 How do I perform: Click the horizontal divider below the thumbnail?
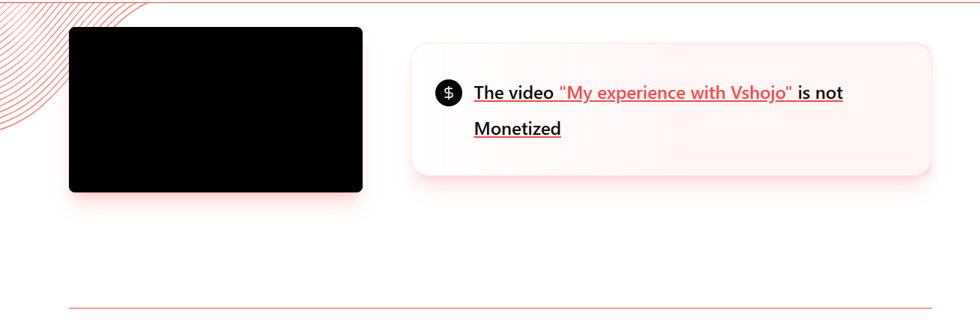coord(500,308)
